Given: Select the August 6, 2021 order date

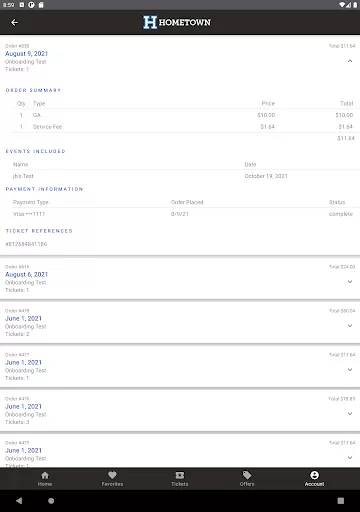Looking at the screenshot, I should click(x=26, y=275).
